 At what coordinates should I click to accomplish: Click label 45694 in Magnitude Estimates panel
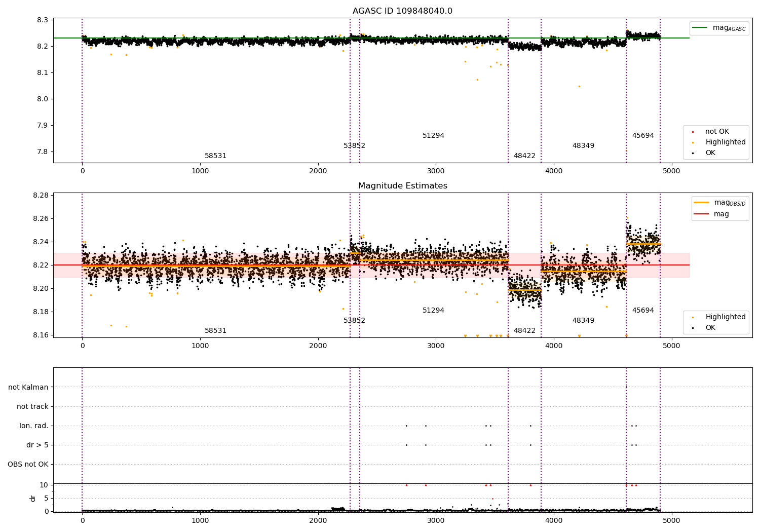(643, 311)
